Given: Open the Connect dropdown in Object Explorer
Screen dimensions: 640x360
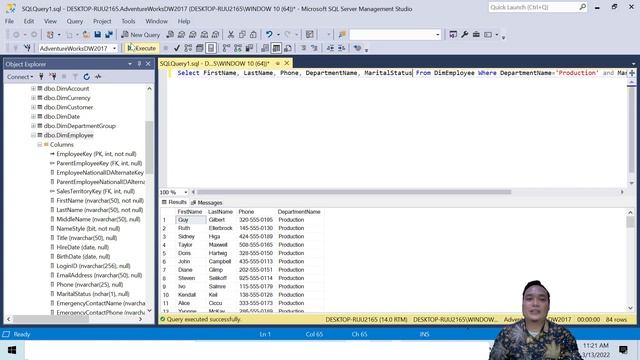Looking at the screenshot, I should point(20,76).
